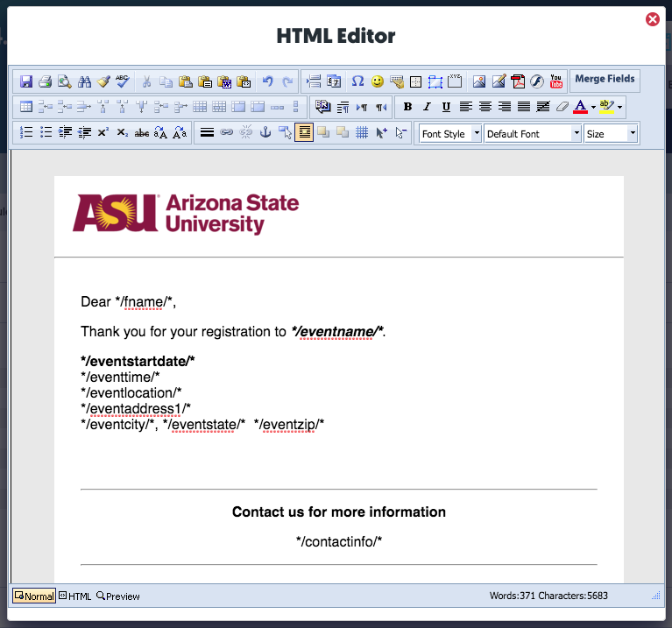Center align text
The width and height of the screenshot is (672, 628).
[485, 107]
